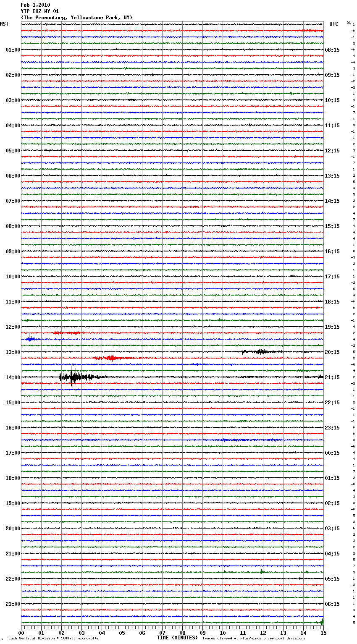357x644 pixels.
Task: Click the 'TIME (MINUTES)' axis title
Action: 177,638
